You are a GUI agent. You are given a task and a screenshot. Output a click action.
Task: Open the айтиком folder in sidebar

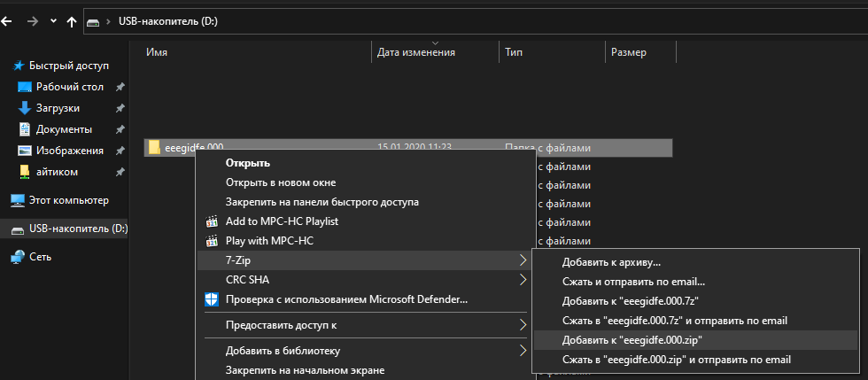tap(57, 172)
